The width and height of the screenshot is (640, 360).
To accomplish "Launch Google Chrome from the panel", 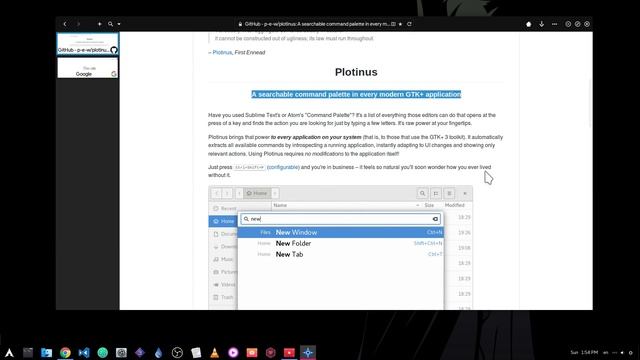I will (x=65, y=353).
